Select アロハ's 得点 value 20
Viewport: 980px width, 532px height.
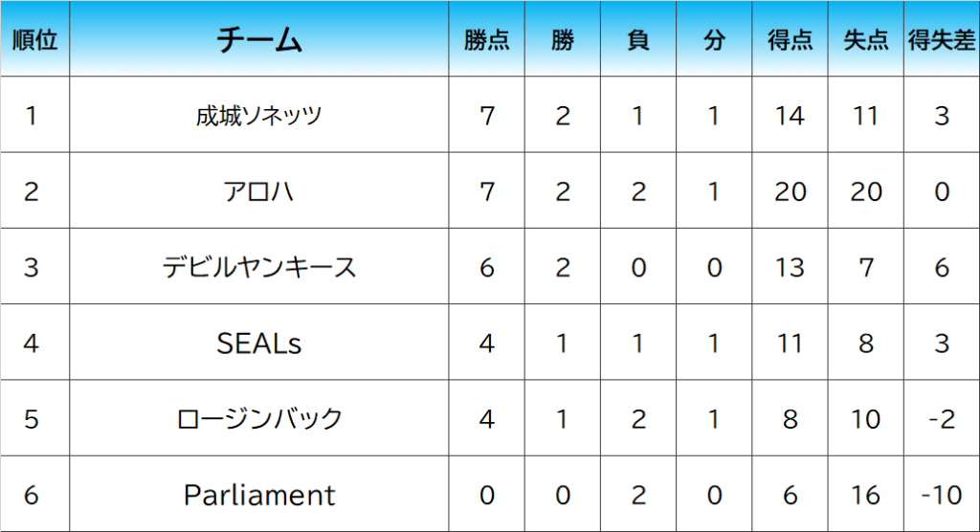(x=791, y=191)
